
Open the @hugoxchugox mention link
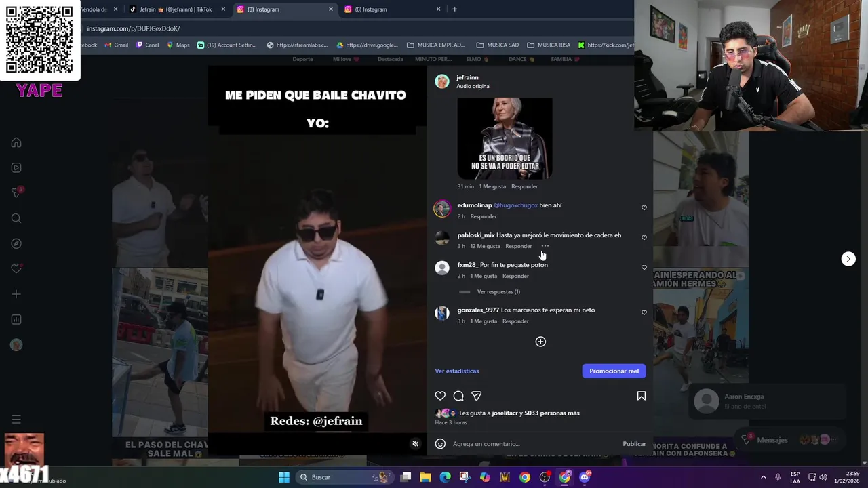click(515, 205)
